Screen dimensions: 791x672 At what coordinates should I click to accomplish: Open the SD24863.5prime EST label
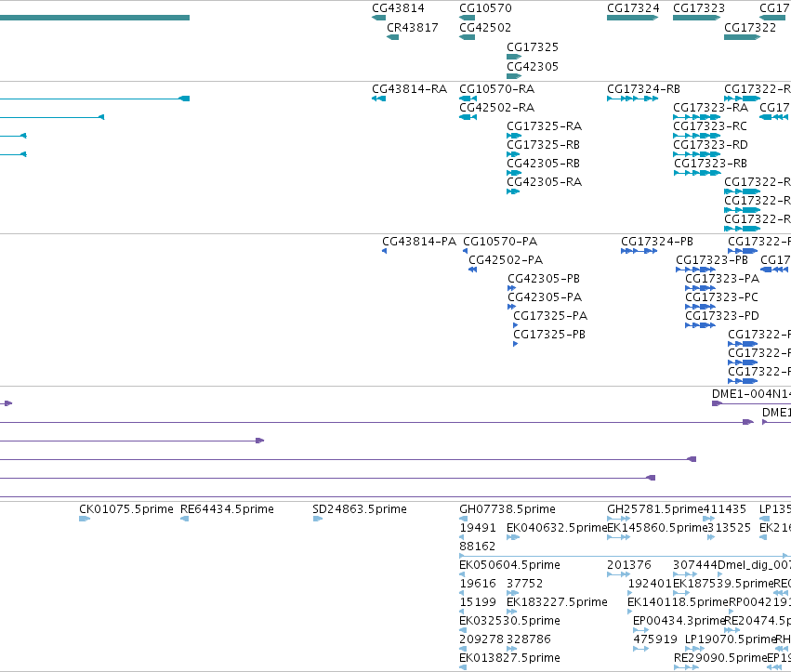tap(360, 509)
